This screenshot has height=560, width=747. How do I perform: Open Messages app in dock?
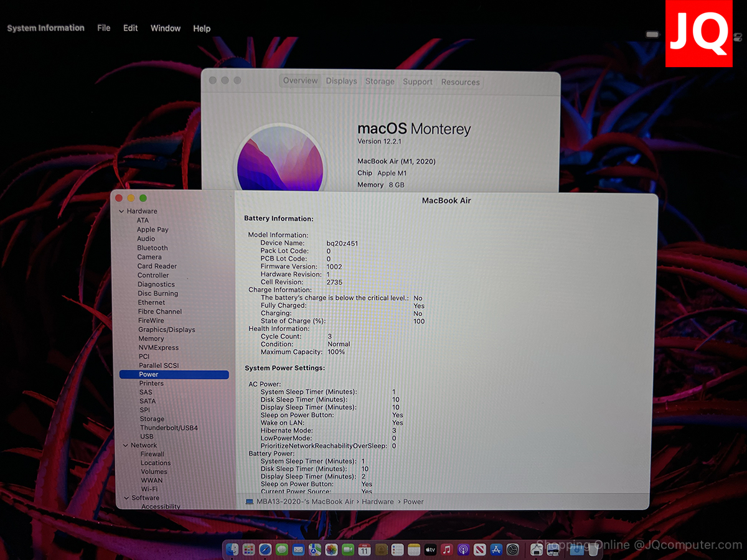(x=282, y=549)
